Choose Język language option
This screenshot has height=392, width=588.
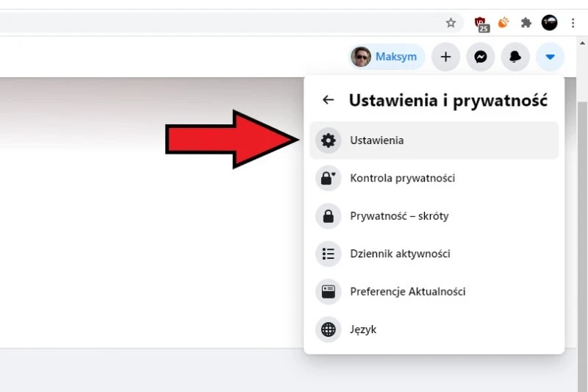(x=434, y=329)
